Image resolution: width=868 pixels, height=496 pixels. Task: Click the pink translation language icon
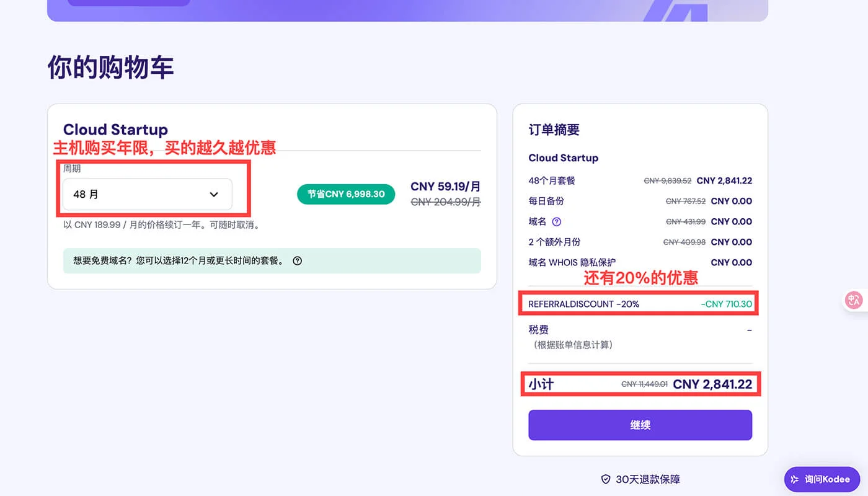(854, 300)
